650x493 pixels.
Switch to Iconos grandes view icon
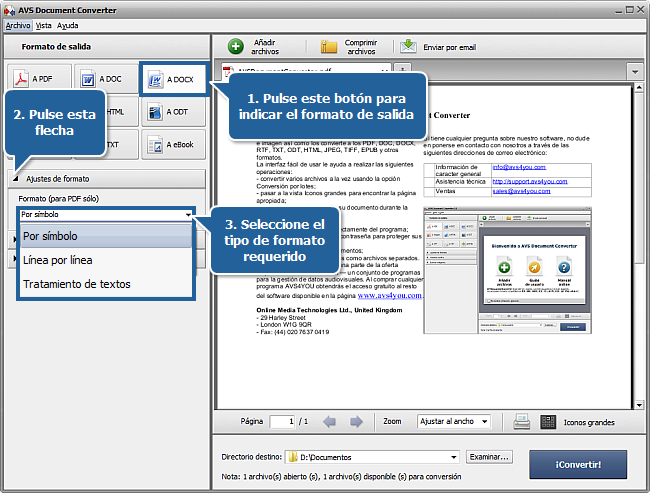[548, 422]
